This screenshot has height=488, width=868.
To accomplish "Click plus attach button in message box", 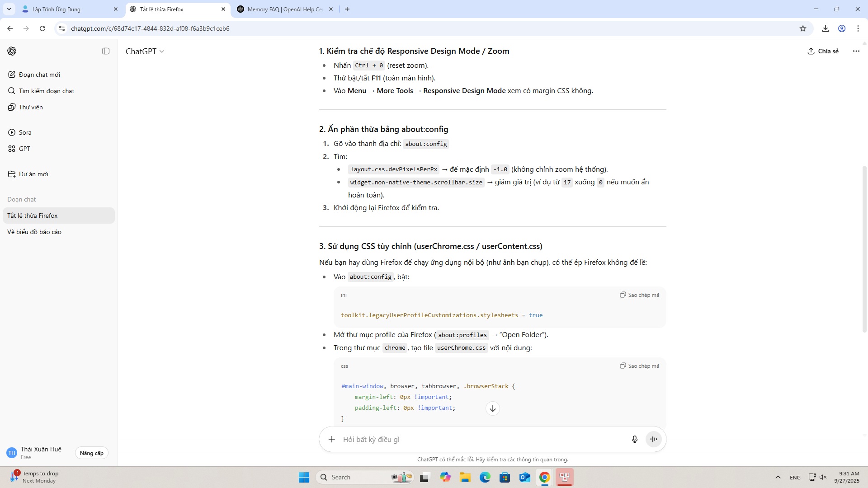I will [332, 439].
